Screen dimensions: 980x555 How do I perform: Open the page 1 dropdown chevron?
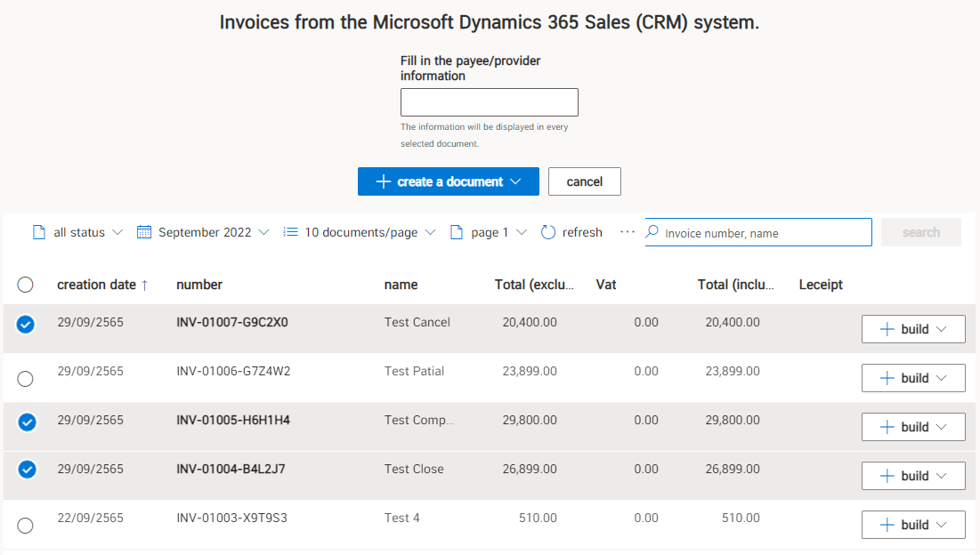pyautogui.click(x=521, y=232)
